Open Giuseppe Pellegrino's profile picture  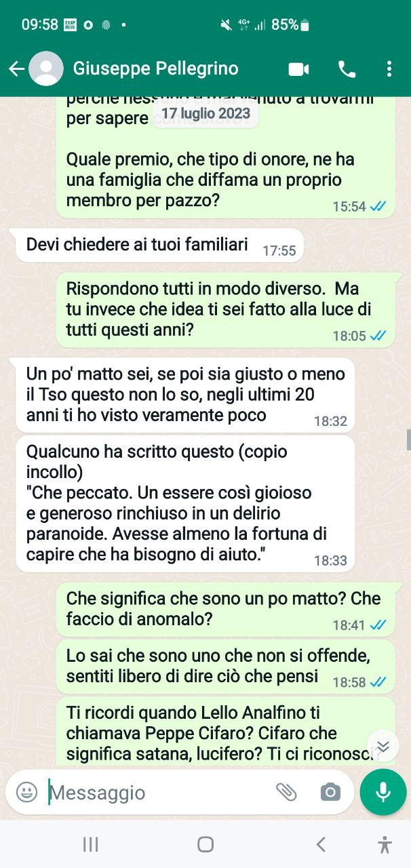point(46,68)
